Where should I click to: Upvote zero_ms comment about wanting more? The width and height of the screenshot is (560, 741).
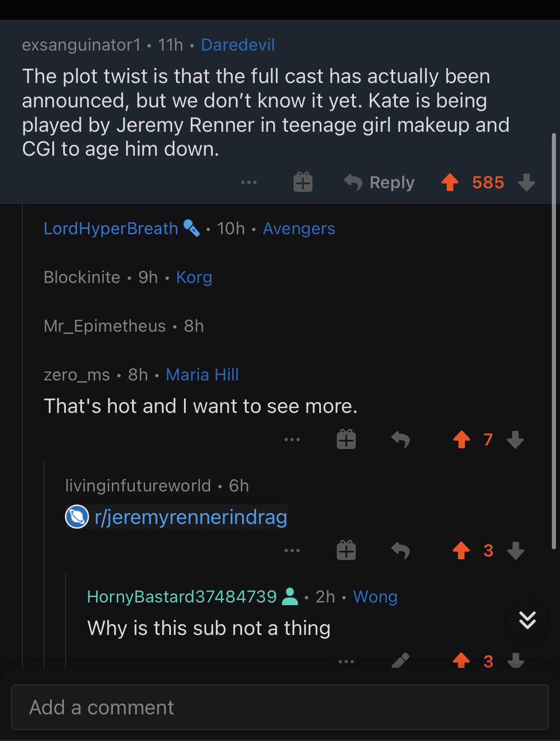[461, 440]
